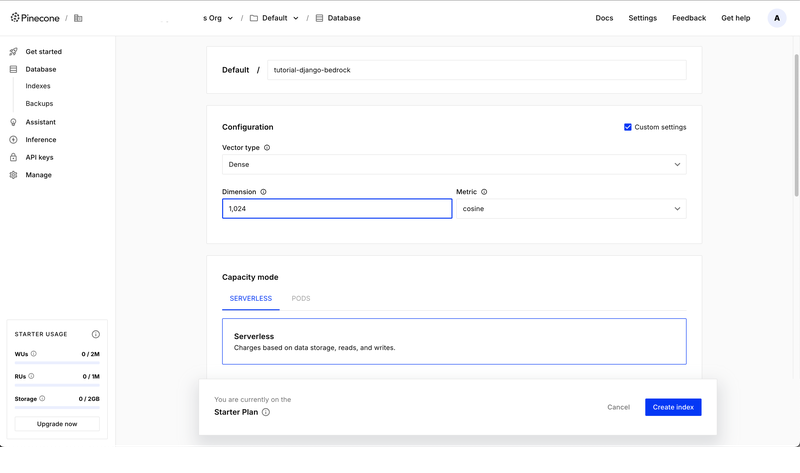Viewport: 800px width, 473px height.
Task: Click the WUs info icon
Action: [34, 354]
